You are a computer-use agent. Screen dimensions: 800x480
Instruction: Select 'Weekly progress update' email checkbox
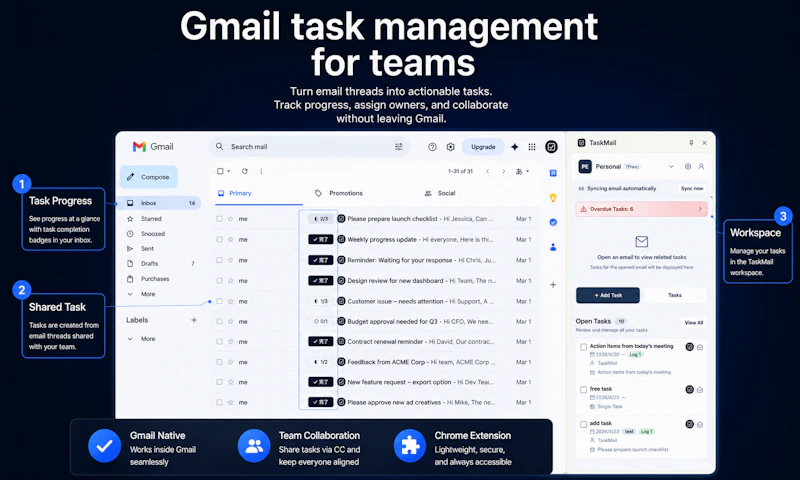[x=219, y=239]
